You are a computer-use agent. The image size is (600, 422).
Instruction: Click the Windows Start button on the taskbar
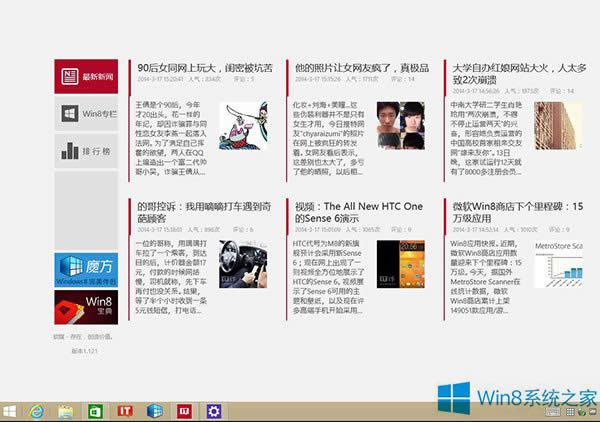click(11, 411)
